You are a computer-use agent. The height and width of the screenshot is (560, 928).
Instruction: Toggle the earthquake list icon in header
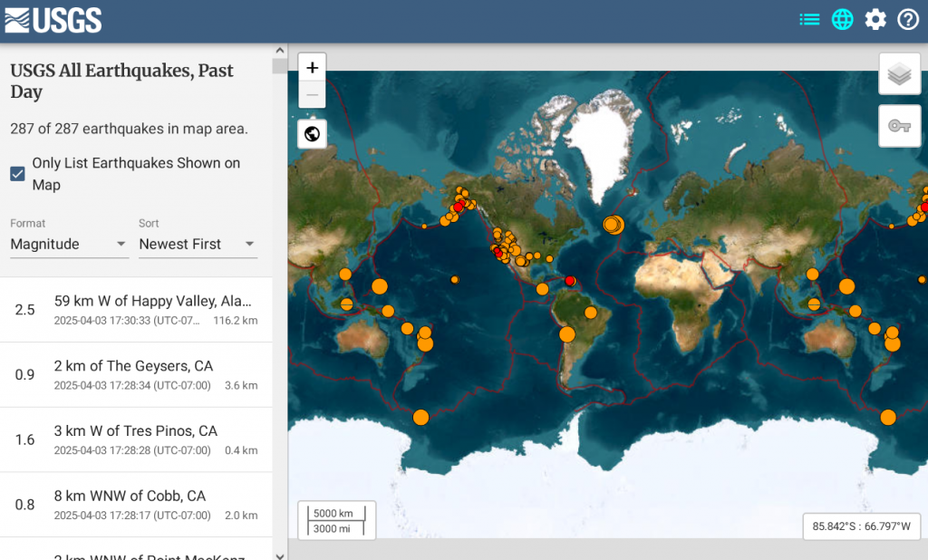pos(809,20)
